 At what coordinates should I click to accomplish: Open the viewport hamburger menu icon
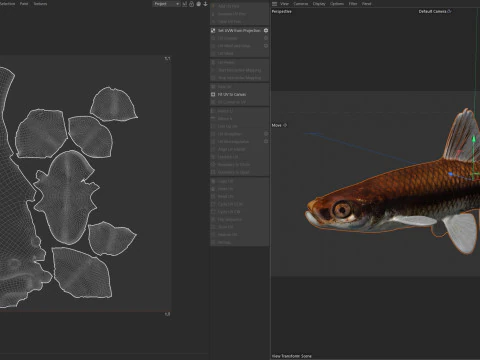[274, 4]
